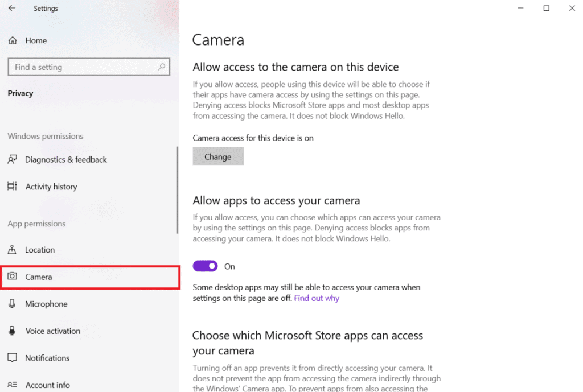Click the back arrow

tap(13, 8)
